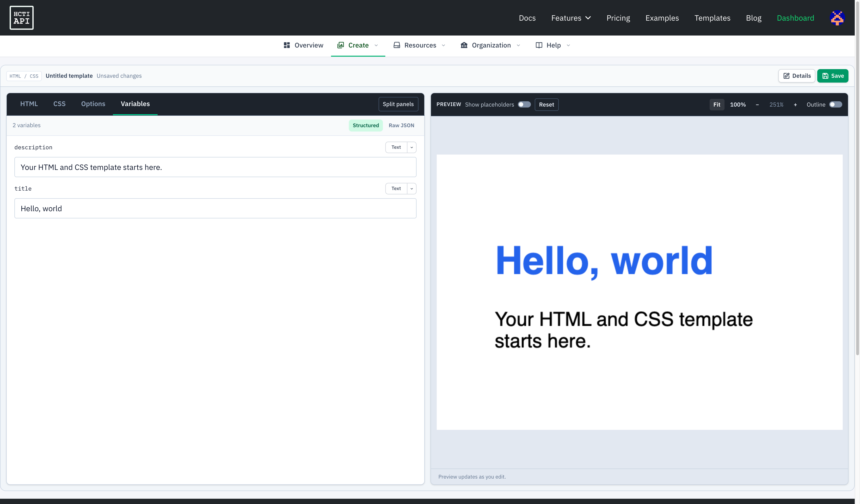The image size is (860, 504).
Task: Click the HTML / CSS template type badge
Action: click(24, 76)
